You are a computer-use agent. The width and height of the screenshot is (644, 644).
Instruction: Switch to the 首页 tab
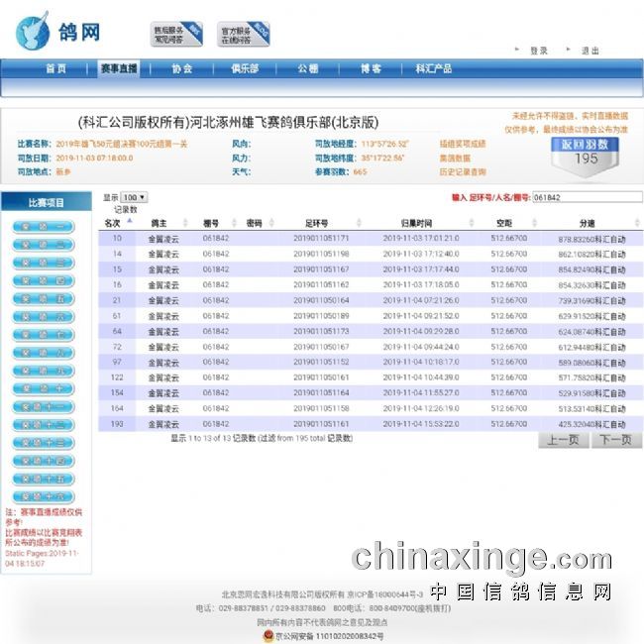coord(56,68)
